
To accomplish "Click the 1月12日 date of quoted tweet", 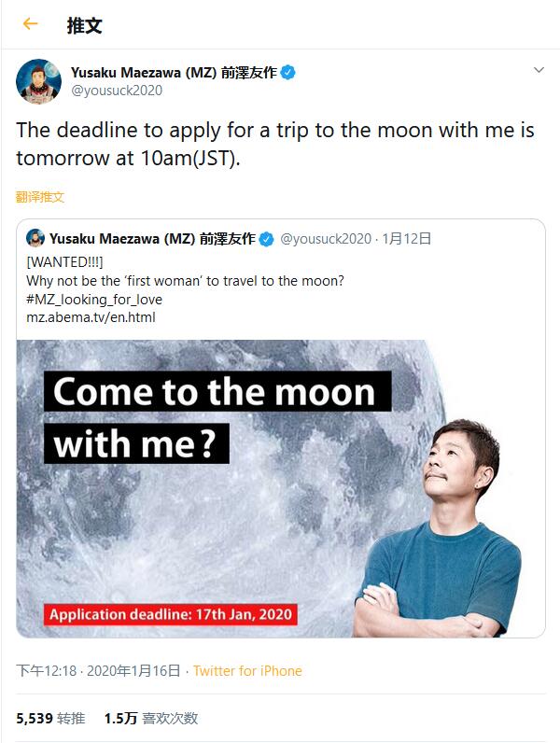I will (x=409, y=239).
